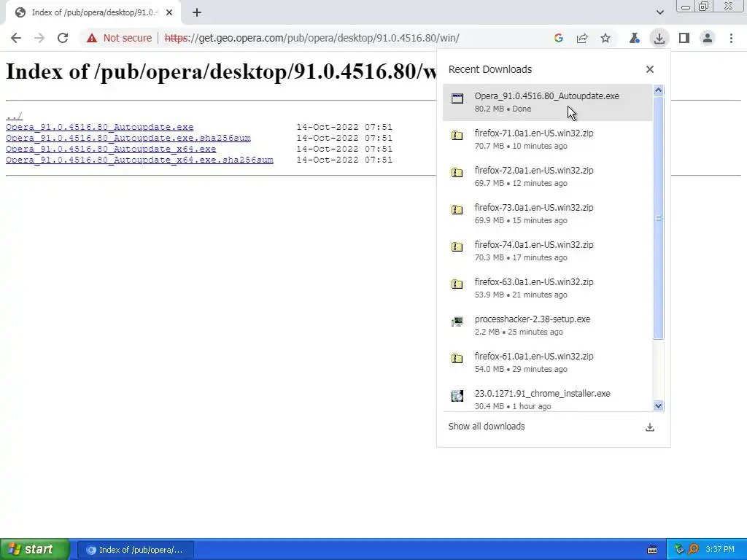This screenshot has height=560, width=747.
Task: Open firefox-72.0a1.en-US.win32.zip download
Action: 547,176
